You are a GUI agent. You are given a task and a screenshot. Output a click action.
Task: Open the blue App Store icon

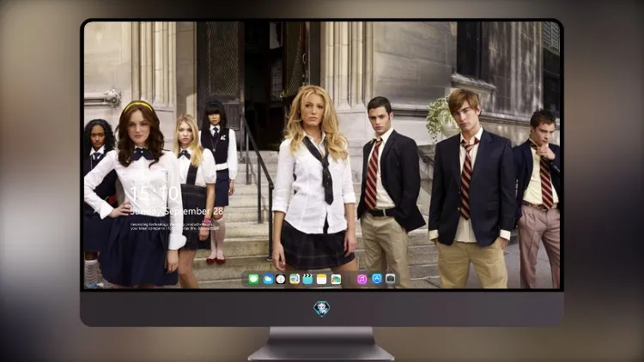[x=377, y=279]
